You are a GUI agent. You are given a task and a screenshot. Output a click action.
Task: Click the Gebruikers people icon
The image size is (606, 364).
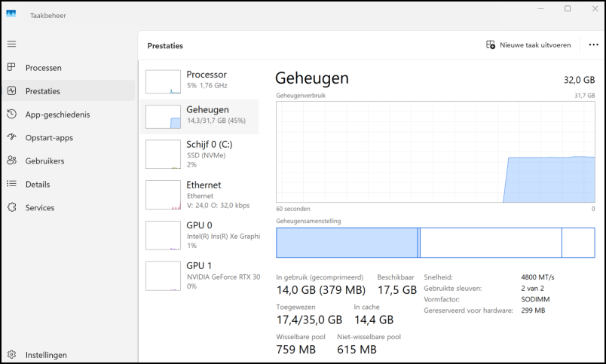tap(11, 161)
